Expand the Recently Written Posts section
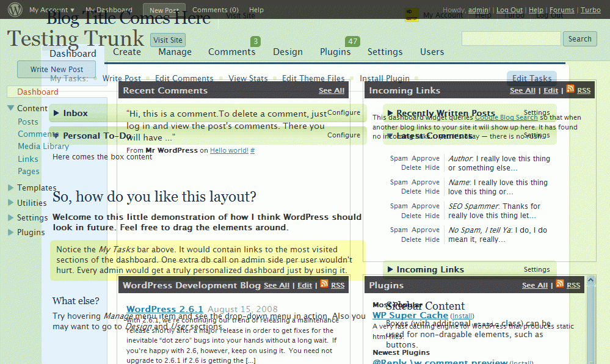 (x=391, y=113)
